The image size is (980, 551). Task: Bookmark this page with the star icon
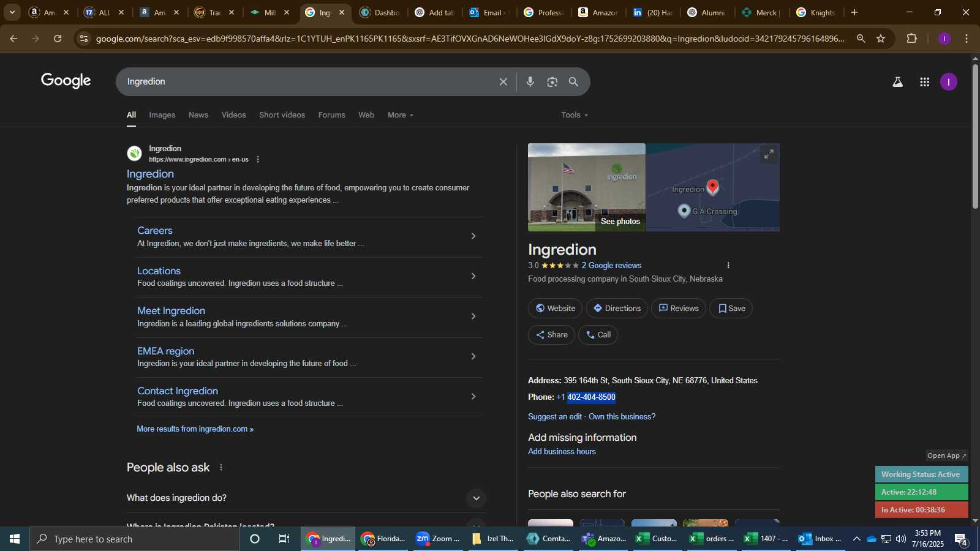[x=881, y=39]
